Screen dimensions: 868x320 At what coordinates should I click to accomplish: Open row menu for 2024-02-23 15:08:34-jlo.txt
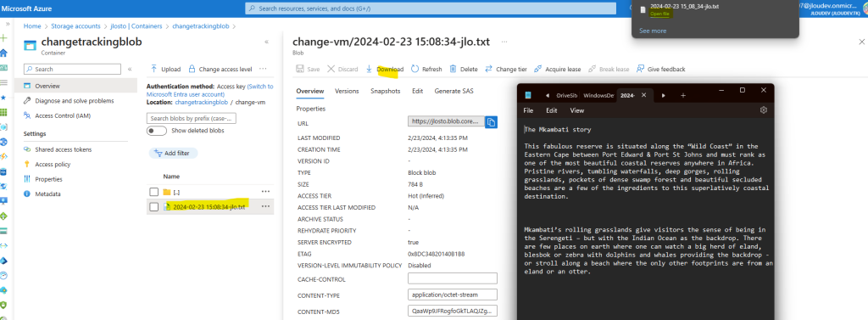pos(265,206)
